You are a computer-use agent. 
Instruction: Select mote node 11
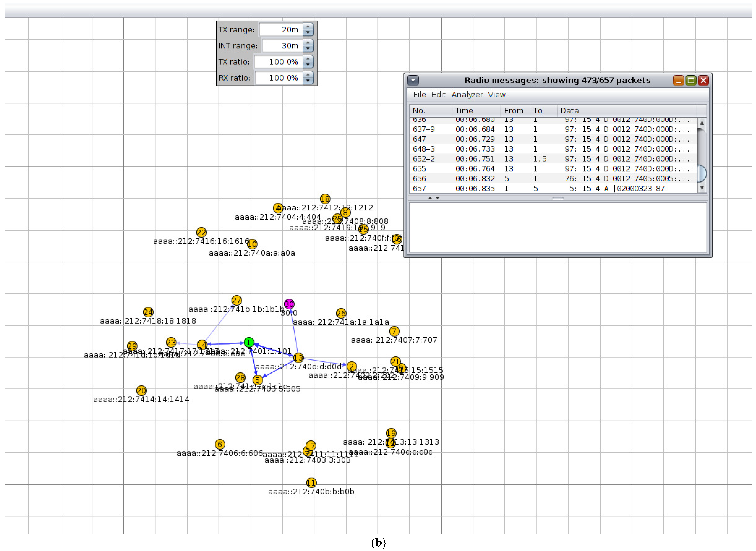click(311, 483)
